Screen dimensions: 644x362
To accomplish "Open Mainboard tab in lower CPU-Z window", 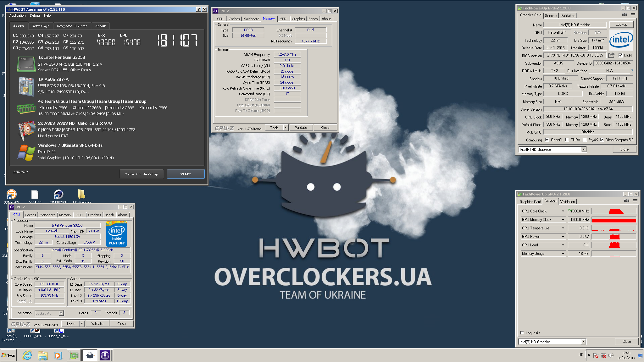I will click(x=47, y=215).
